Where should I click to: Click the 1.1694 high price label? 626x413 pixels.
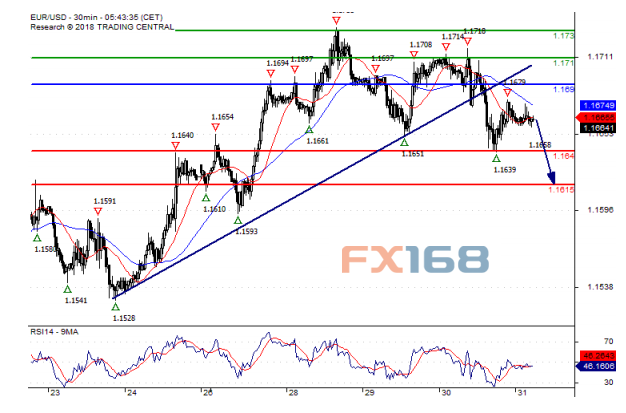[277, 63]
